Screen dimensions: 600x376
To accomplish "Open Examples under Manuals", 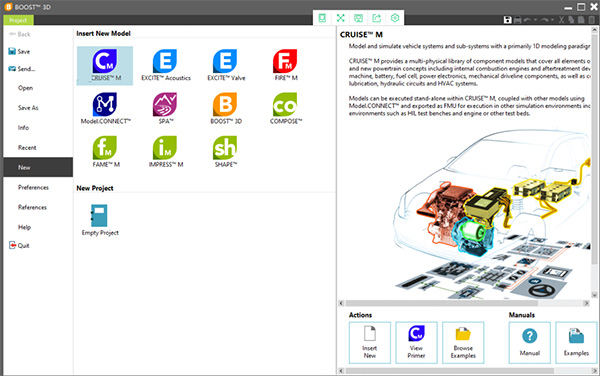I will [576, 342].
